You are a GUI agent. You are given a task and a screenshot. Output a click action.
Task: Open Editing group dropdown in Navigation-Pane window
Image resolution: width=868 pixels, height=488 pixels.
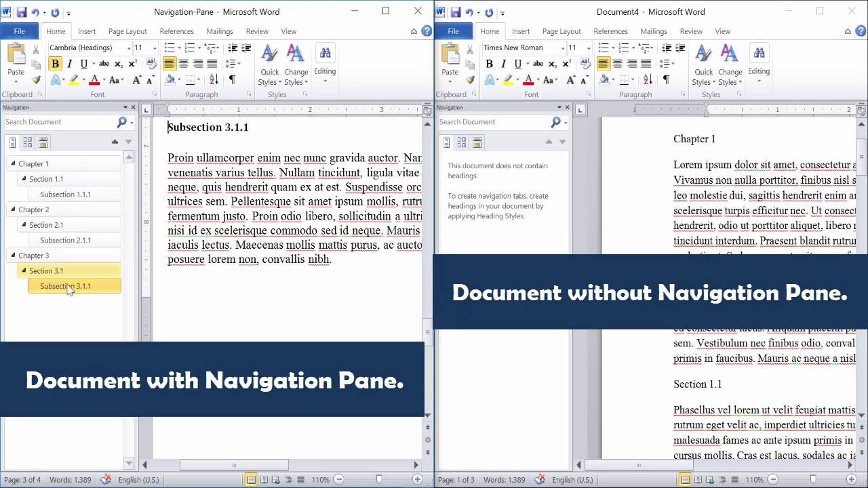(325, 64)
